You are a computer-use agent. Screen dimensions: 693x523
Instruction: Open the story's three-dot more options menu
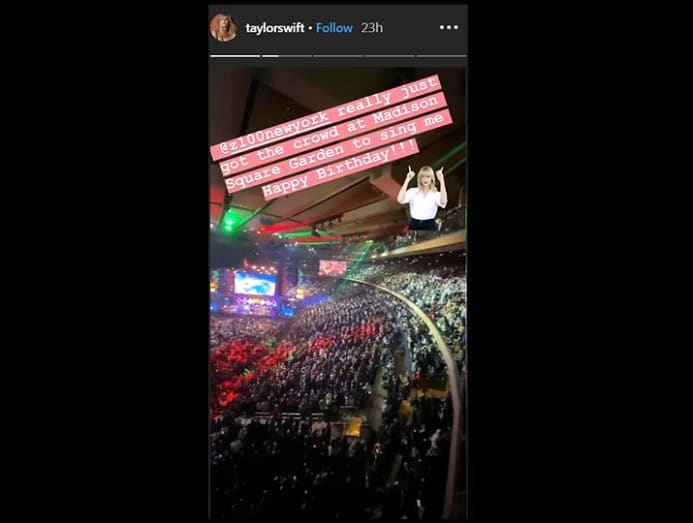click(449, 27)
